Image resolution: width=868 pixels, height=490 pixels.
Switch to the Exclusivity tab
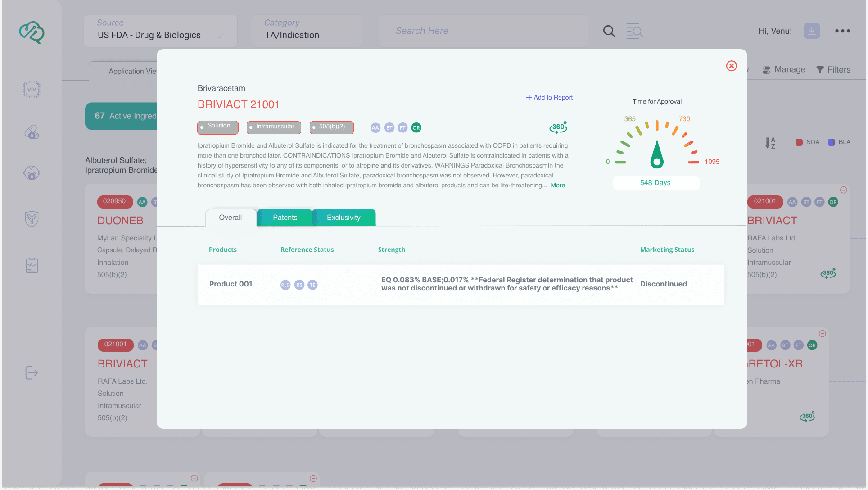tap(344, 218)
